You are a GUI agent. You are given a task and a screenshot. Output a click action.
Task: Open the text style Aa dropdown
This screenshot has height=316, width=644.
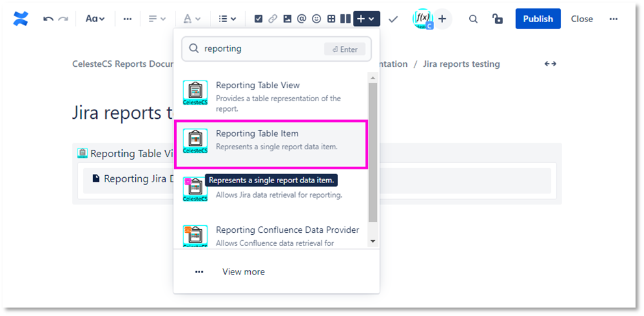tap(95, 19)
